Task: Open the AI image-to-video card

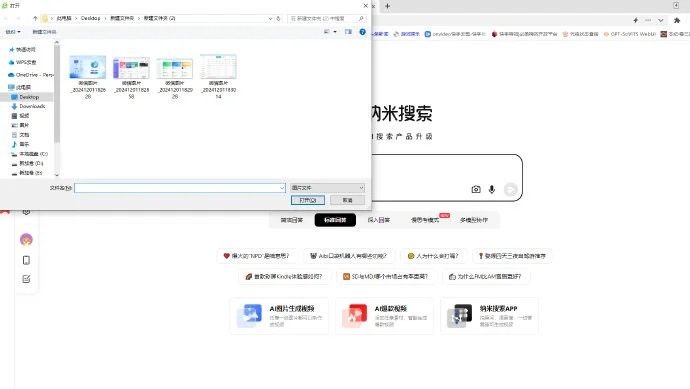Action: tap(279, 316)
